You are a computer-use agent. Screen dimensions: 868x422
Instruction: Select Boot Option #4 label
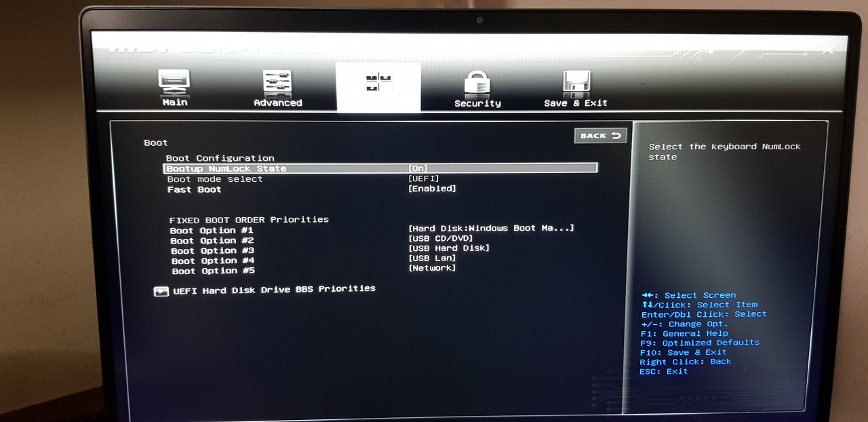[x=213, y=261]
